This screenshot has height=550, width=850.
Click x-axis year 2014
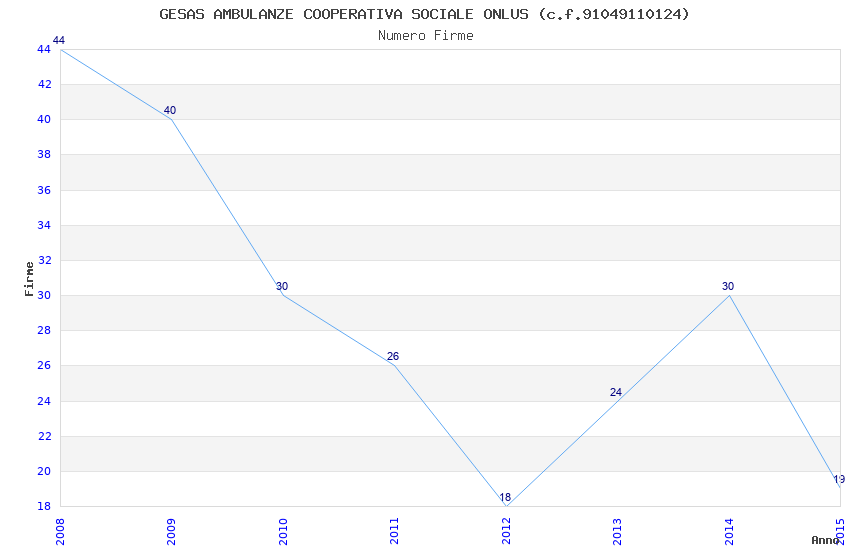[x=729, y=532]
